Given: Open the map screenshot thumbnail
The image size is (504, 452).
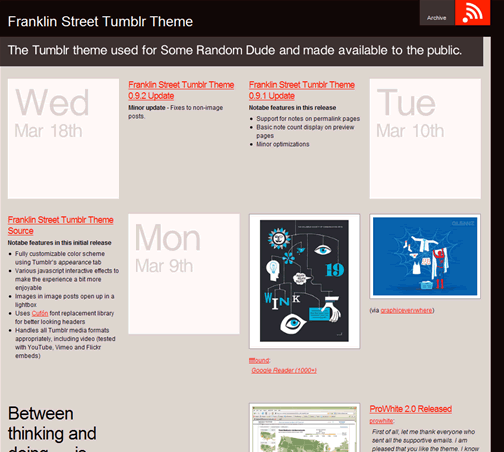Looking at the screenshot, I should [x=304, y=428].
